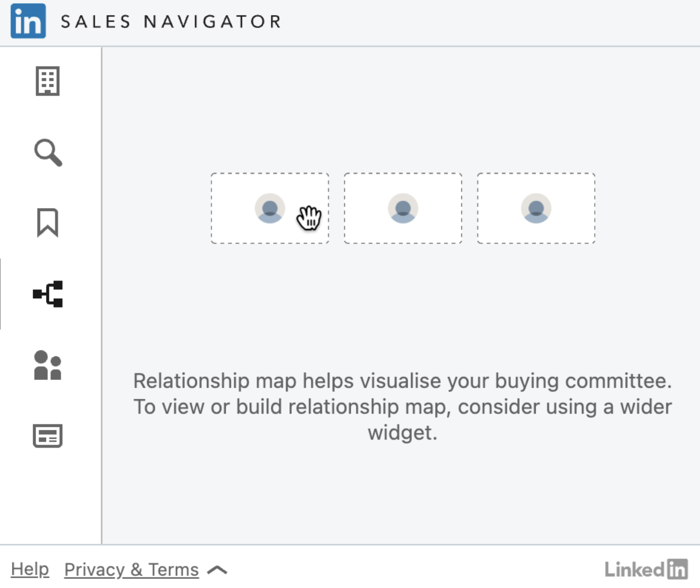Viewport: 700px width, 588px height.
Task: Click the avatar inside the left placeholder card
Action: tap(270, 208)
